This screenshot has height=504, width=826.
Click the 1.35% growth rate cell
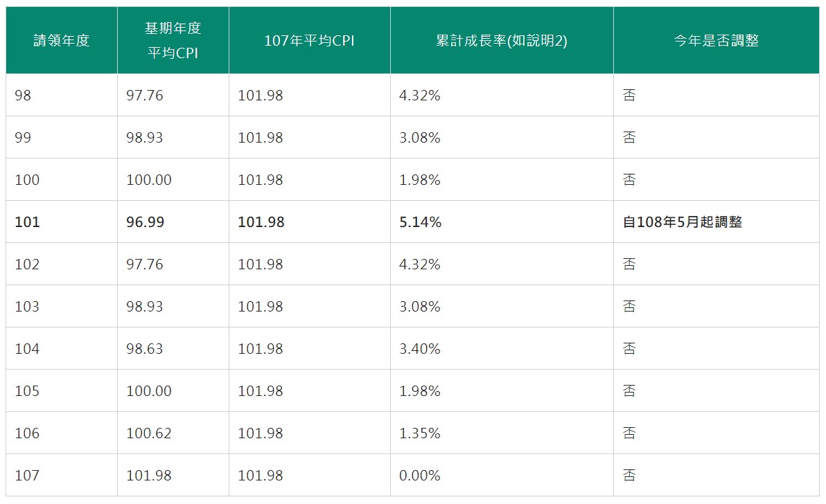[x=420, y=433]
